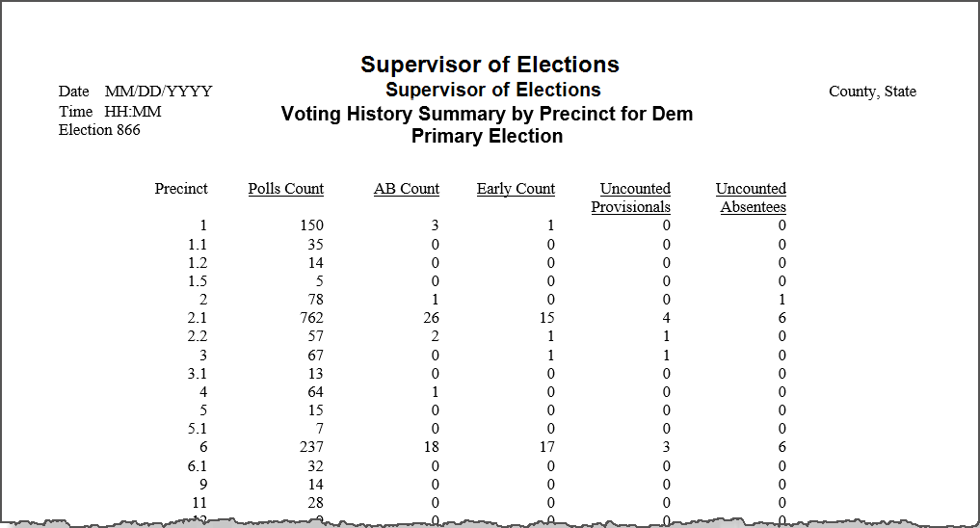This screenshot has height=528, width=980.
Task: Click early count 17 in precinct 6 row
Action: point(547,447)
